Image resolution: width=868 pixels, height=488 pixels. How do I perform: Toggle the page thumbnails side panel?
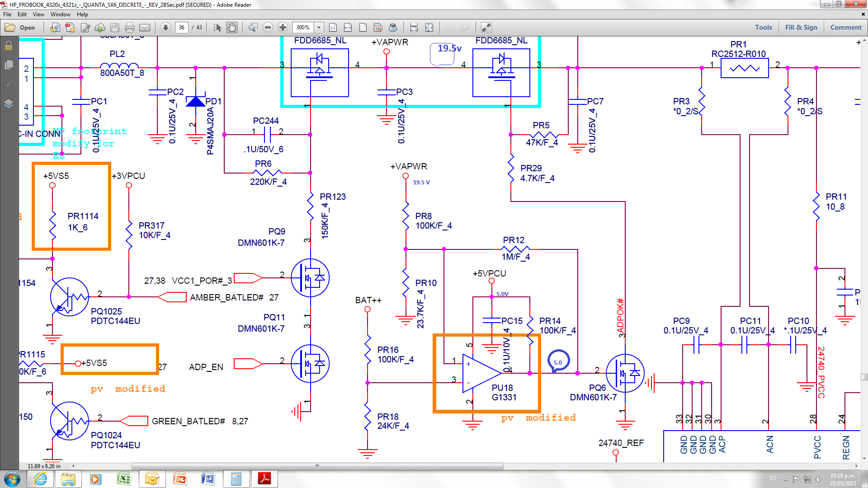(x=8, y=65)
